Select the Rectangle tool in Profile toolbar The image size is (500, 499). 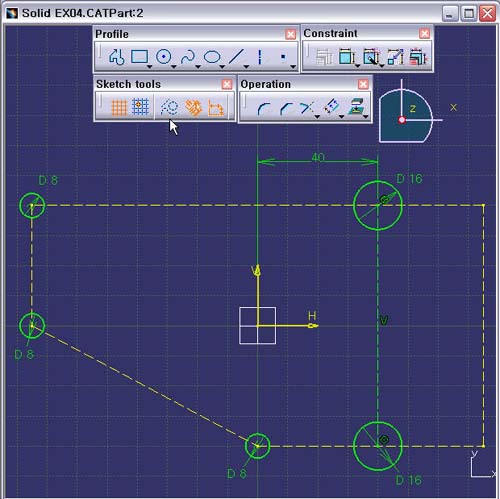(x=139, y=57)
